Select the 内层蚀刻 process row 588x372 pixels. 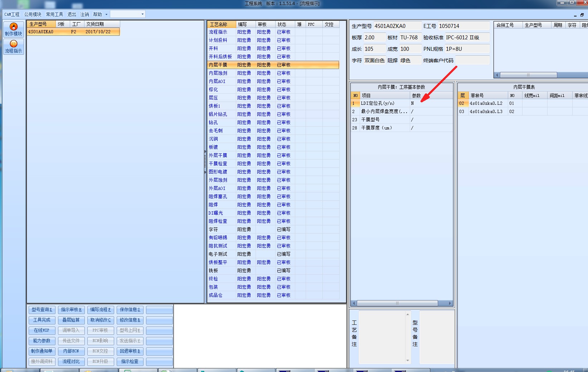tap(273, 73)
